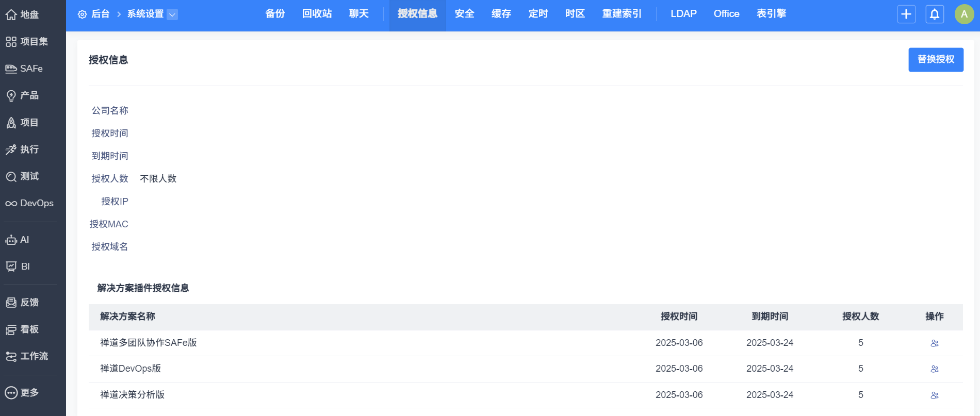Open the LDAP tab

coord(683,14)
